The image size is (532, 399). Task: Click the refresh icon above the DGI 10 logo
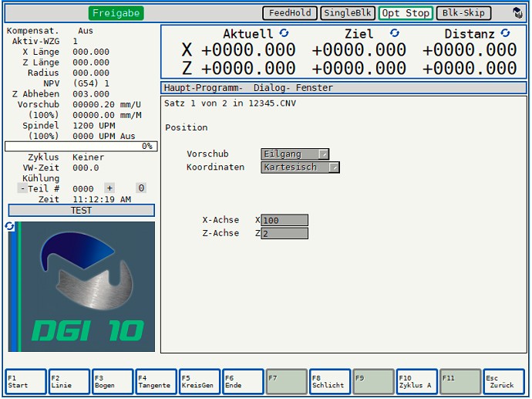pos(9,226)
